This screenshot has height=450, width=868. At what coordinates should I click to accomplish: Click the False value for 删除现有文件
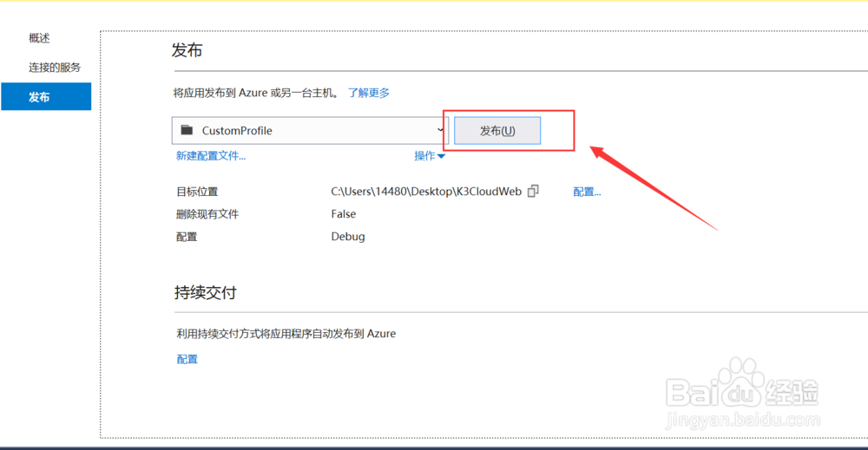click(344, 214)
